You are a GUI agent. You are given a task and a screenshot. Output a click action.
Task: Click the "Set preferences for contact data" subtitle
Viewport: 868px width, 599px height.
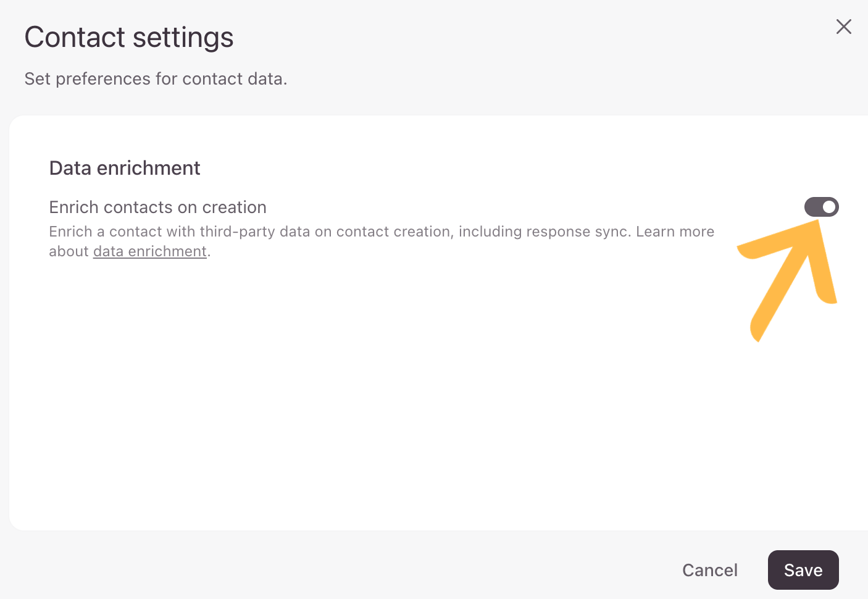pyautogui.click(x=156, y=79)
